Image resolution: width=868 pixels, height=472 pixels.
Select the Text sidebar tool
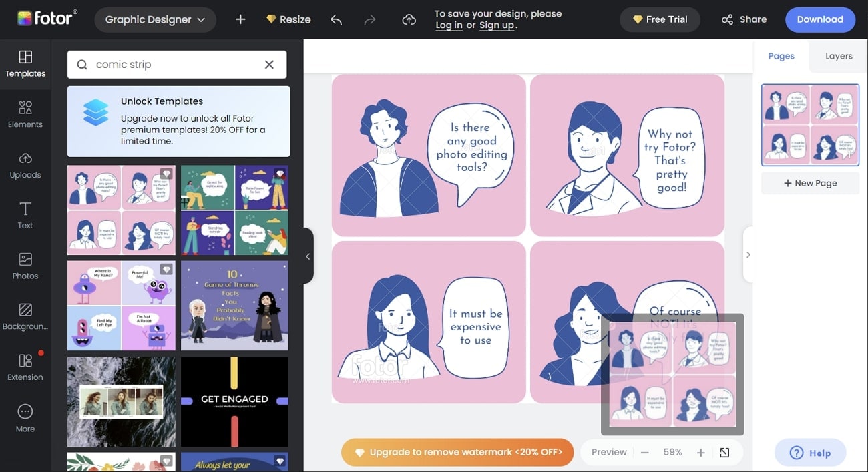(x=25, y=216)
